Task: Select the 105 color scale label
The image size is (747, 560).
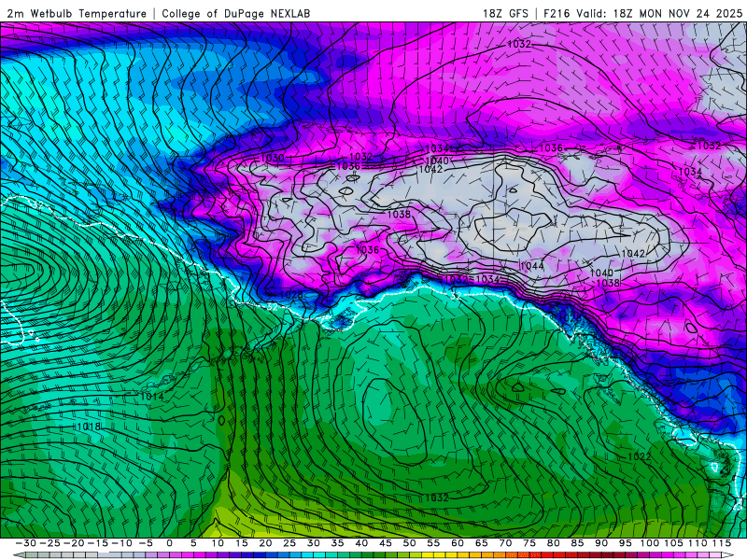Action: 673,543
